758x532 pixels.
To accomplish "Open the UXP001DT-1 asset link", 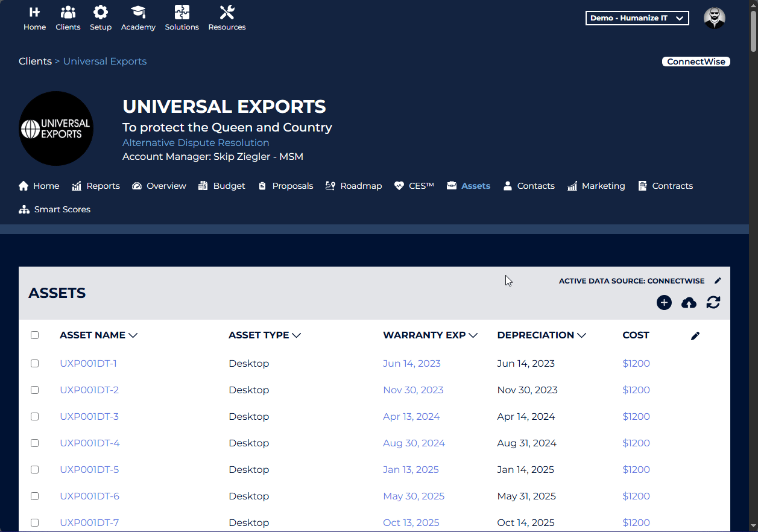I will [88, 363].
